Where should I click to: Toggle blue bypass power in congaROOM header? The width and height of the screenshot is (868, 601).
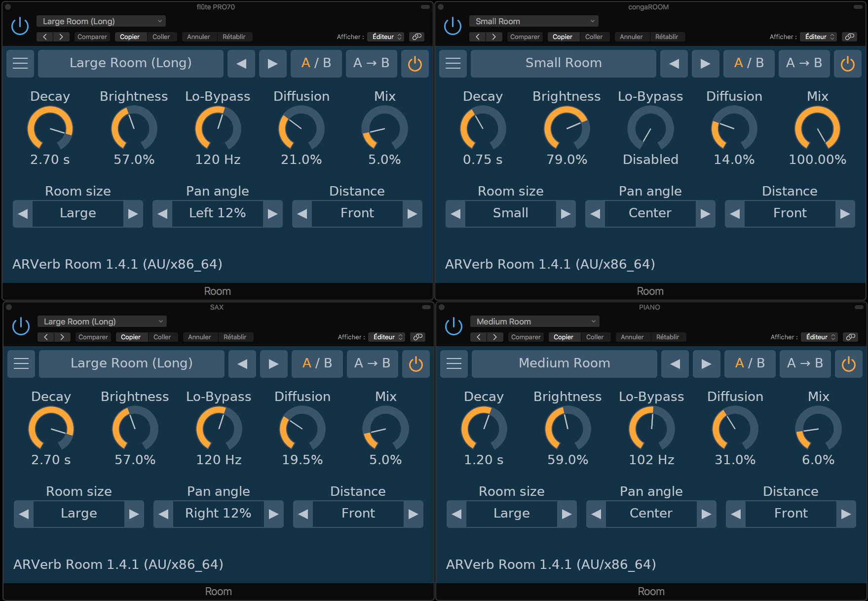click(x=453, y=26)
